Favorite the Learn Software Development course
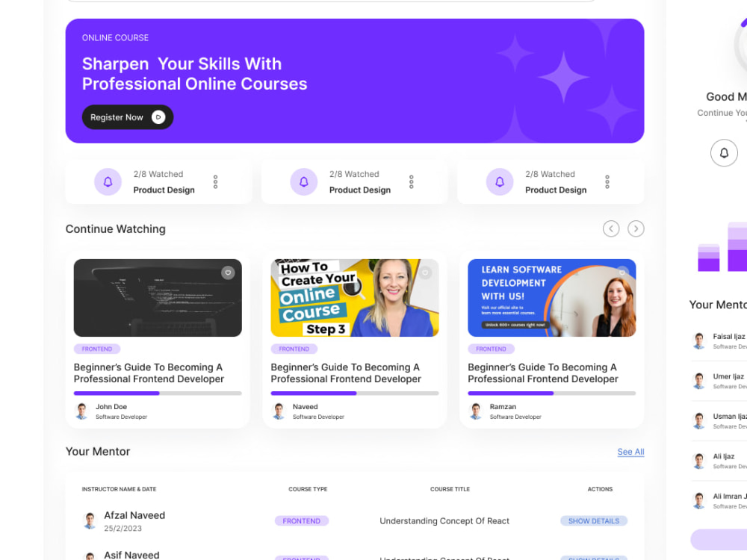This screenshot has width=747, height=560. [622, 273]
